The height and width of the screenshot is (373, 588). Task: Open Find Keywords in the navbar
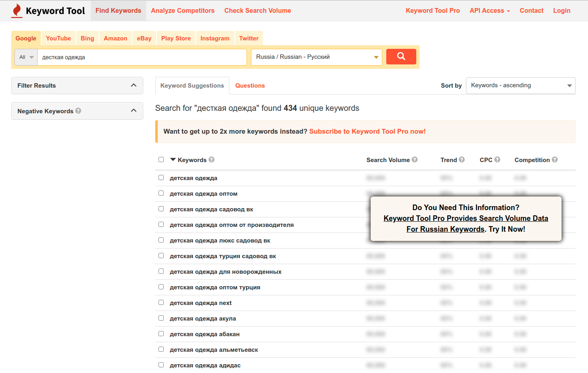(118, 11)
